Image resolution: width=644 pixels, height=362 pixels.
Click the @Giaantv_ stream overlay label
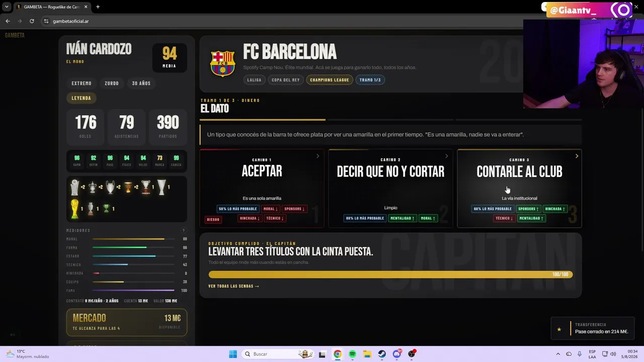pyautogui.click(x=573, y=10)
